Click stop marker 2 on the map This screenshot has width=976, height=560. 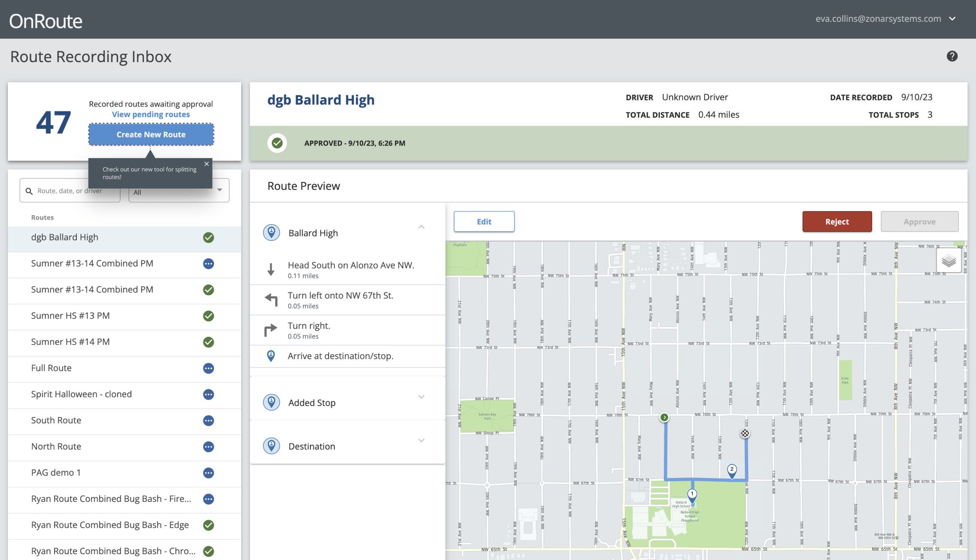click(732, 470)
